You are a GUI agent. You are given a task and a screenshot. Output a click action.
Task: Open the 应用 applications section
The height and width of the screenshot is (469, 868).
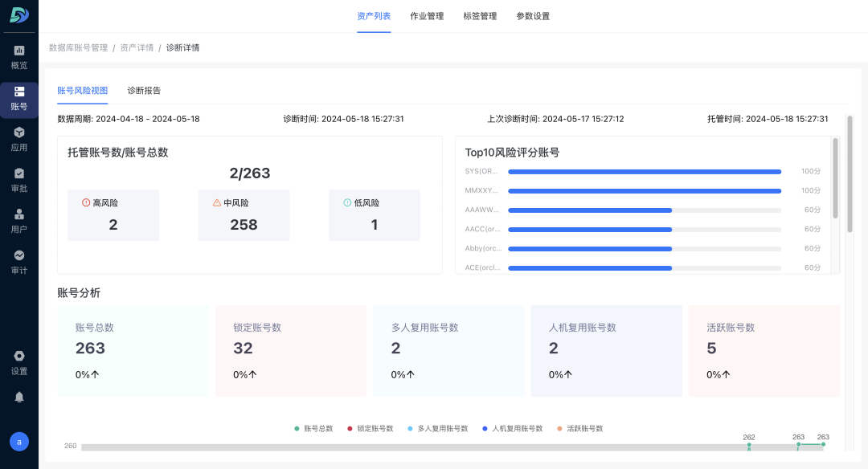click(18, 139)
